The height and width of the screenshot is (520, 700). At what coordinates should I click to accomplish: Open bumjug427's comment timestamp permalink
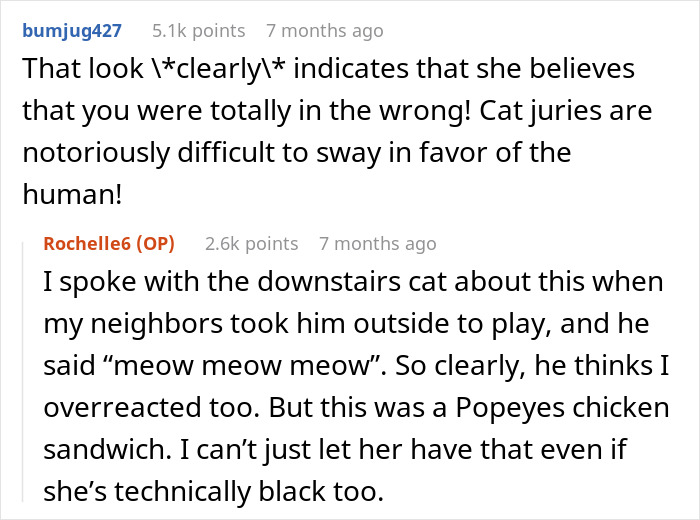pos(325,31)
